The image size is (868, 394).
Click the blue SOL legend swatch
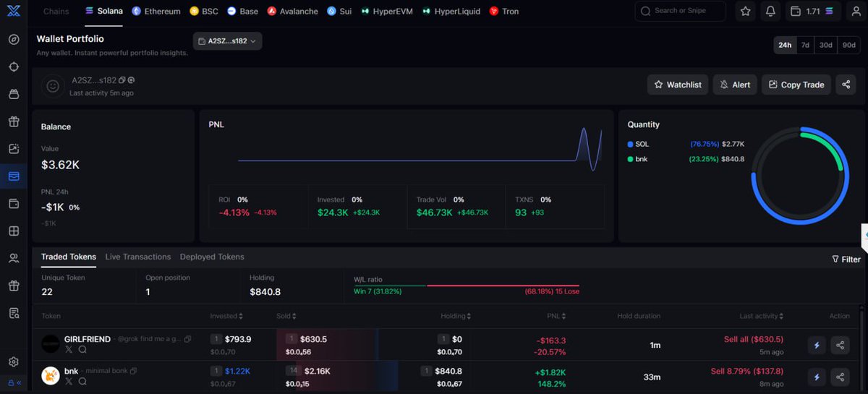pos(630,144)
